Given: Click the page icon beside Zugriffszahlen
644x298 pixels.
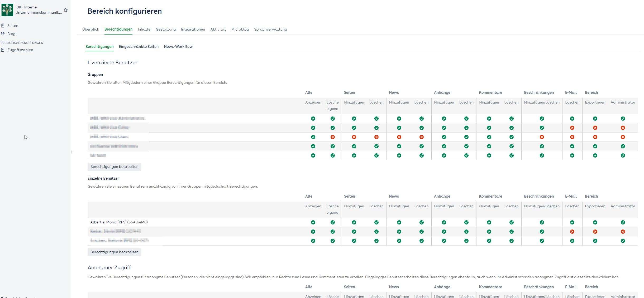Looking at the screenshot, I should click(x=3, y=50).
